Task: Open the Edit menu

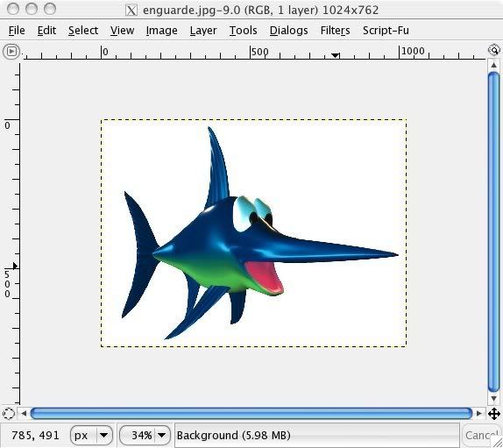Action: tap(46, 31)
